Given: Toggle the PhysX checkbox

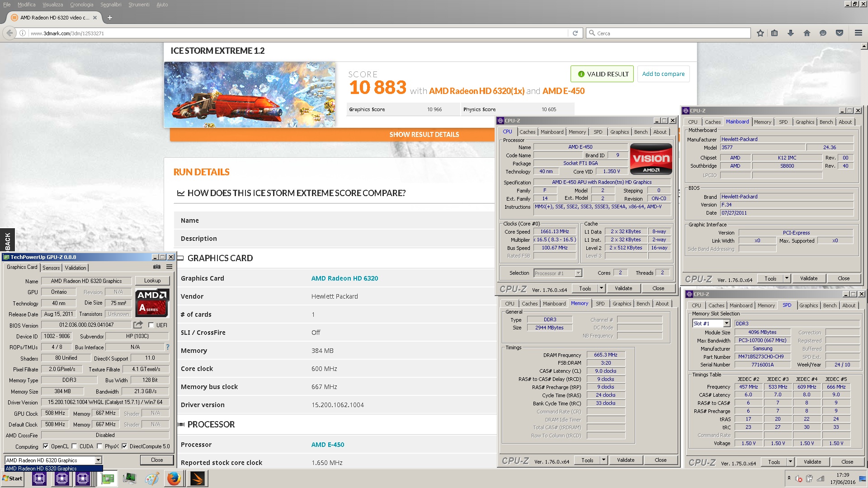Looking at the screenshot, I should point(99,446).
